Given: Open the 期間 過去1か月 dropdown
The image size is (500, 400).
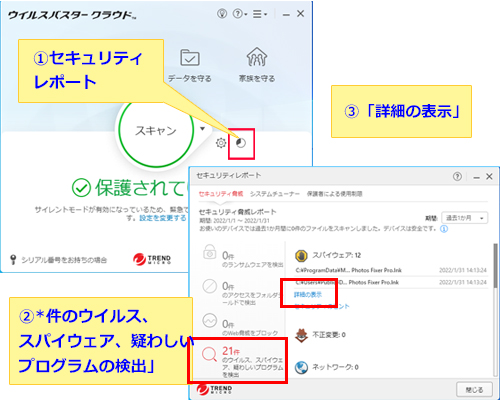Looking at the screenshot, I should (x=465, y=218).
